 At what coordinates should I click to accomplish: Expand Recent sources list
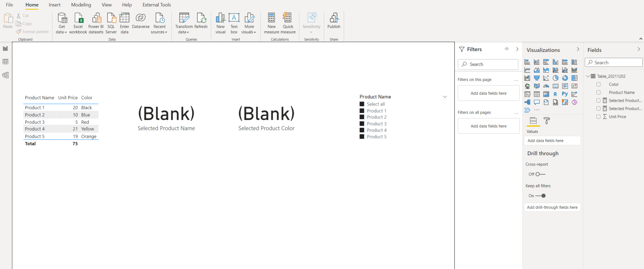tap(159, 23)
